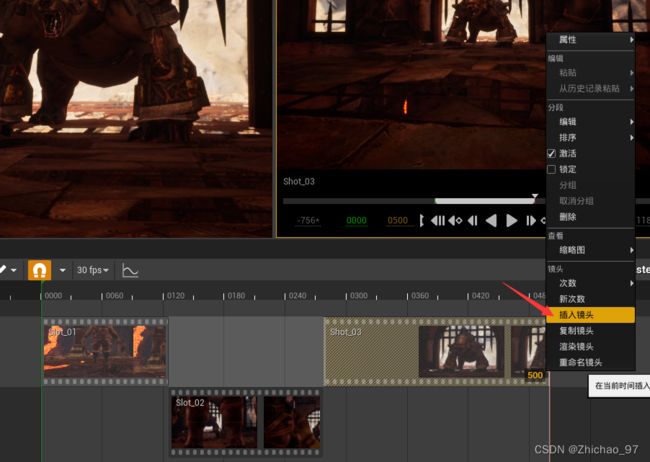Toggle the 激活 checkbox

pos(551,153)
